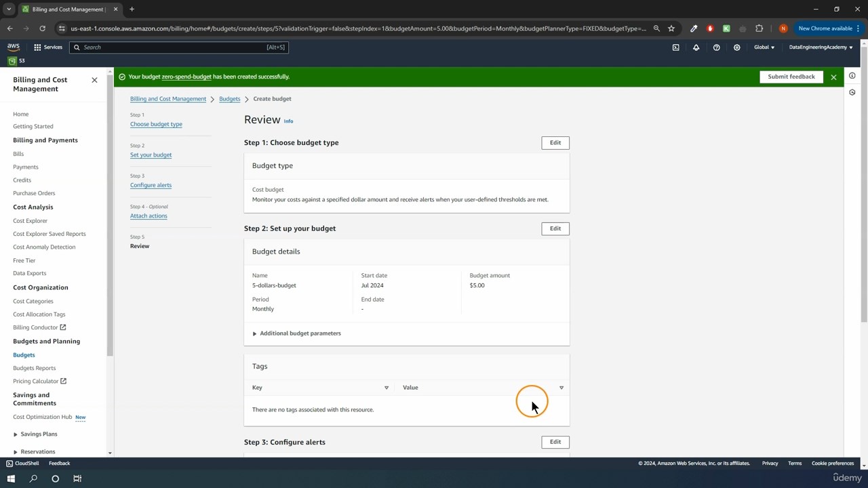Open the Windows Start menu

tap(11, 479)
